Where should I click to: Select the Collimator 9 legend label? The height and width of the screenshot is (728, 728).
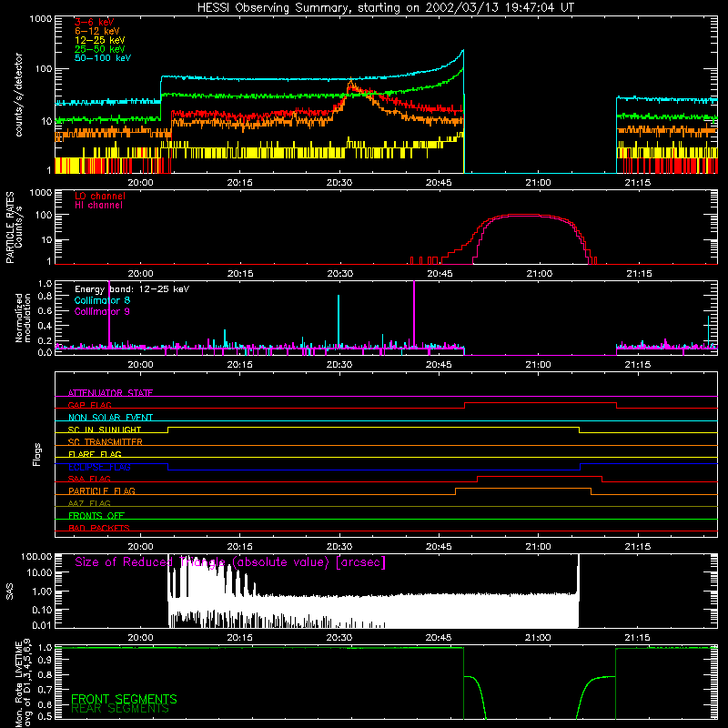[102, 311]
